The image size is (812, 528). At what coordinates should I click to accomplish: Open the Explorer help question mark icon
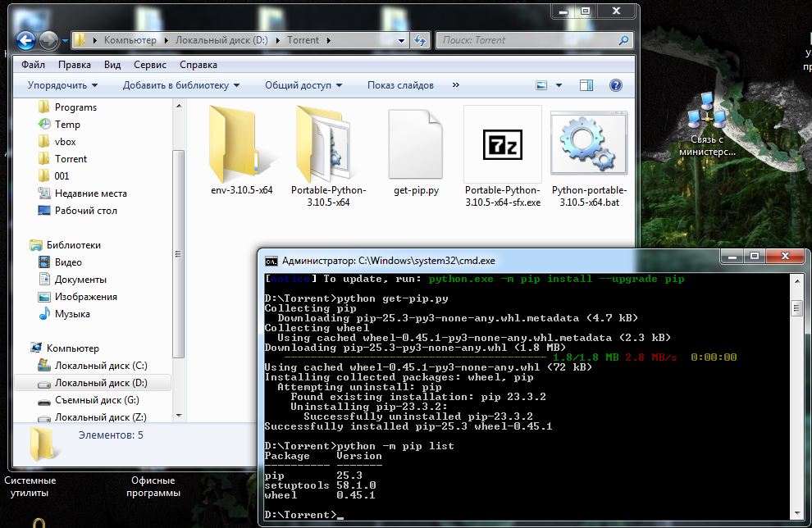coord(615,85)
